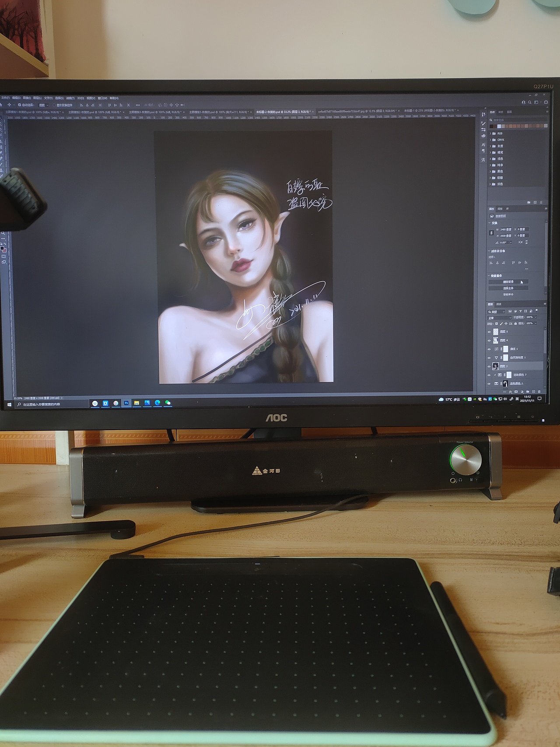Click the Windows Start button
Screen dimensions: 560x747
coord(9,405)
